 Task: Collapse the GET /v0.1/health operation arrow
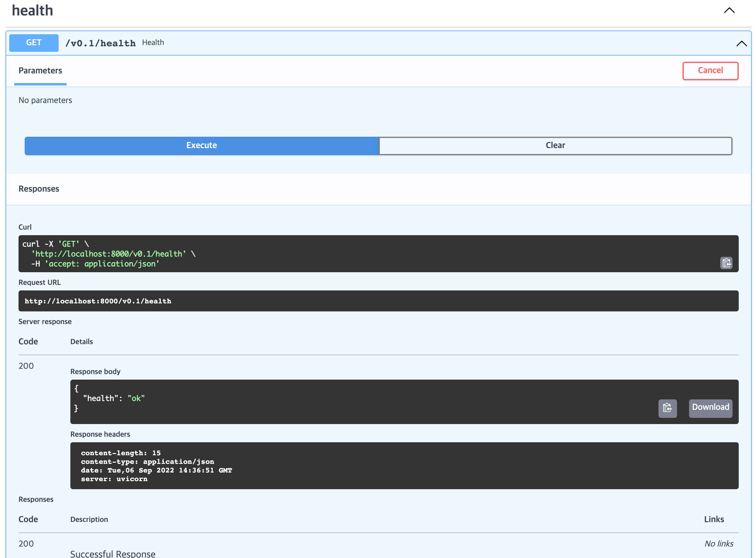pyautogui.click(x=741, y=43)
